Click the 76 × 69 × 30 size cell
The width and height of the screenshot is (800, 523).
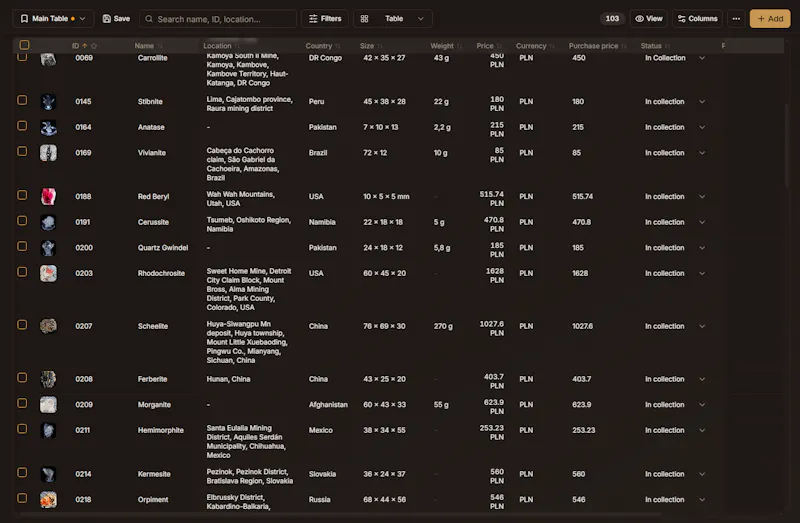tap(384, 327)
